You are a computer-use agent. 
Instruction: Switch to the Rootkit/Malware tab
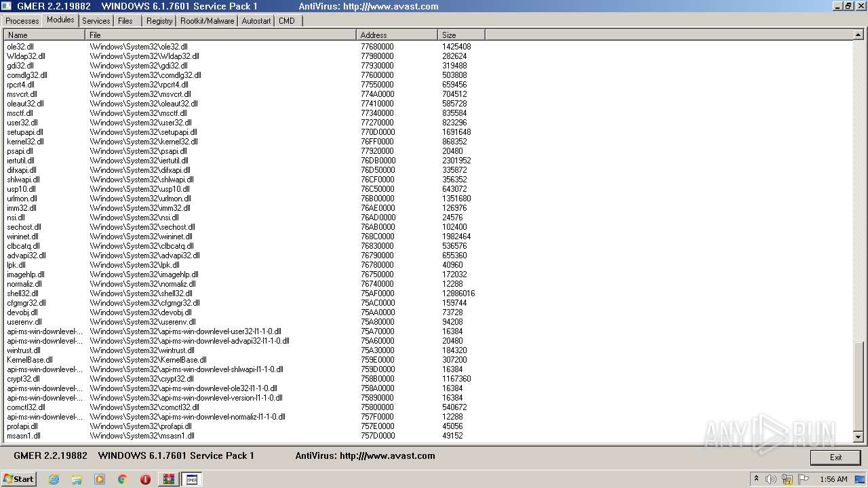[207, 21]
